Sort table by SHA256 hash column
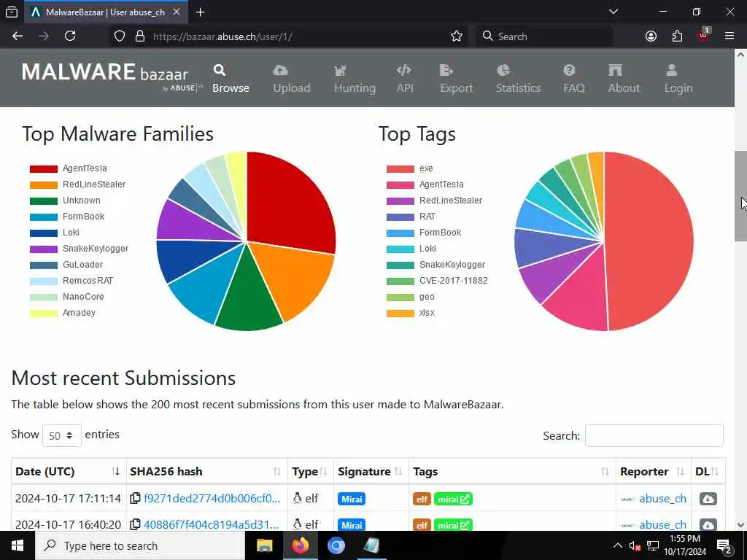The width and height of the screenshot is (747, 560). (x=206, y=472)
